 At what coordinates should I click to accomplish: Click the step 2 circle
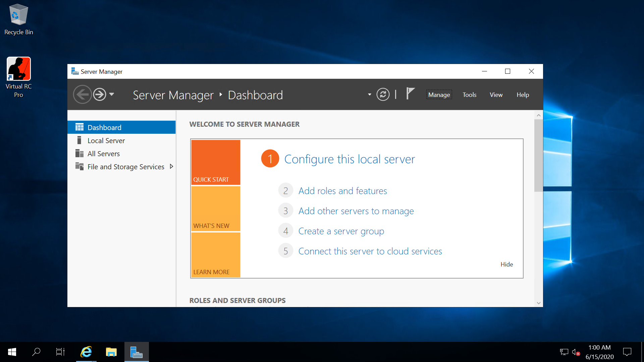(x=285, y=191)
